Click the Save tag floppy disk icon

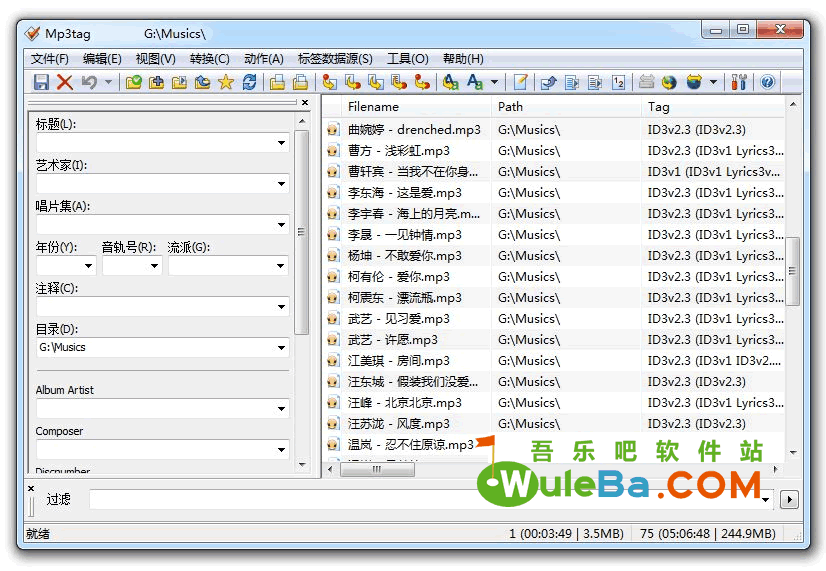(x=41, y=82)
